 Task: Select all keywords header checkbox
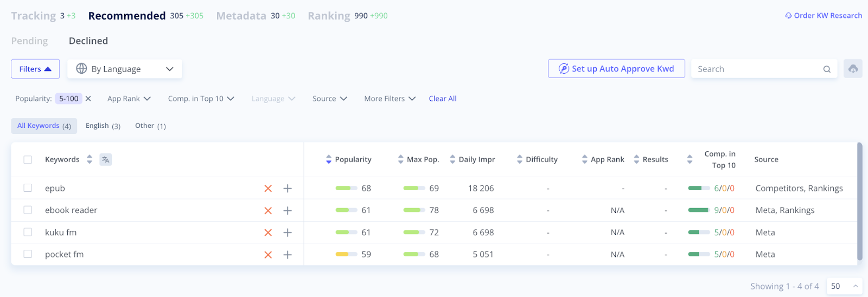click(28, 159)
